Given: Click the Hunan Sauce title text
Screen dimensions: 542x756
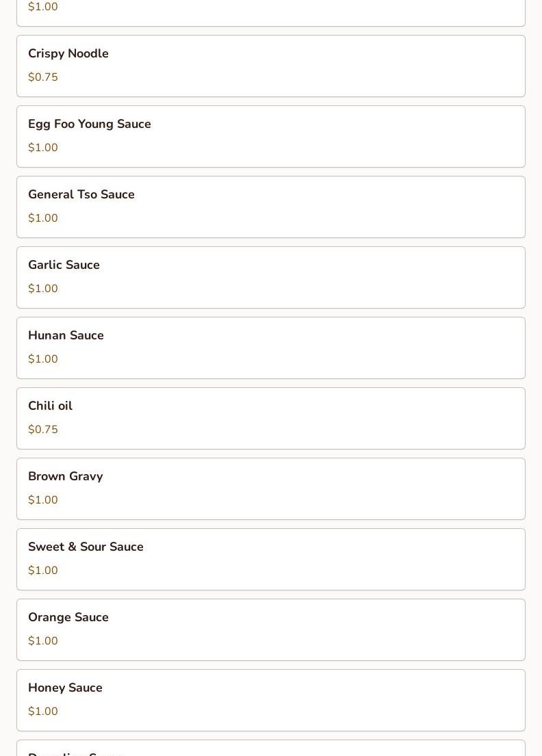Looking at the screenshot, I should click(66, 335).
